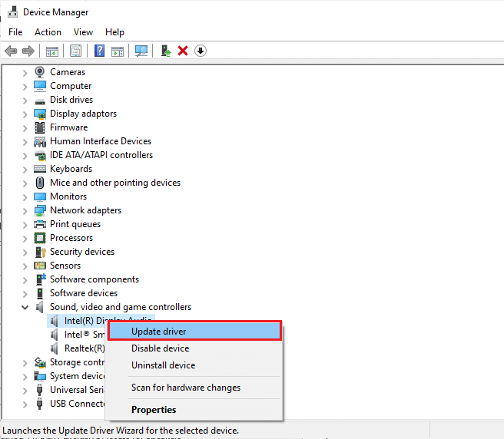The image size is (504, 439).
Task: Click the Disable device down-arrow icon
Action: coord(201,51)
